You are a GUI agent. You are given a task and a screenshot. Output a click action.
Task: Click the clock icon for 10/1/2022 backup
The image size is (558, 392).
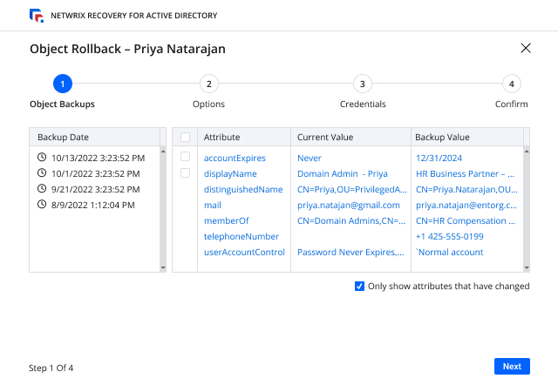[42, 172]
